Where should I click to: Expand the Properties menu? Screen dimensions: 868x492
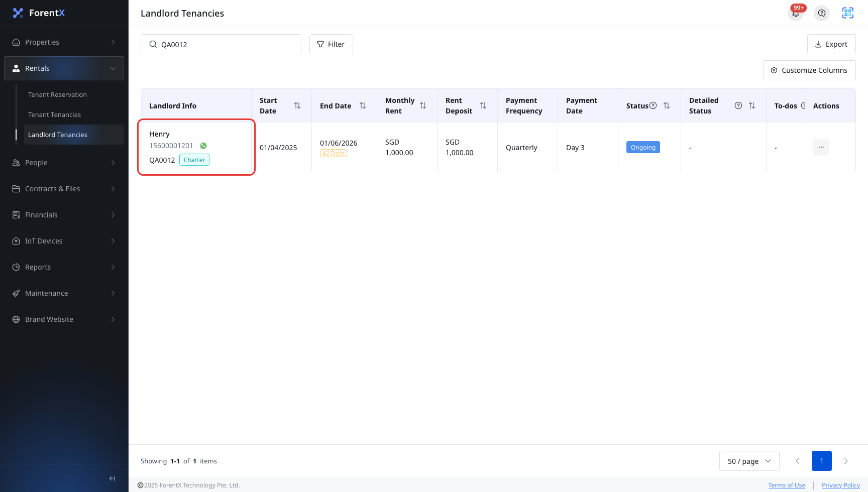tap(64, 42)
